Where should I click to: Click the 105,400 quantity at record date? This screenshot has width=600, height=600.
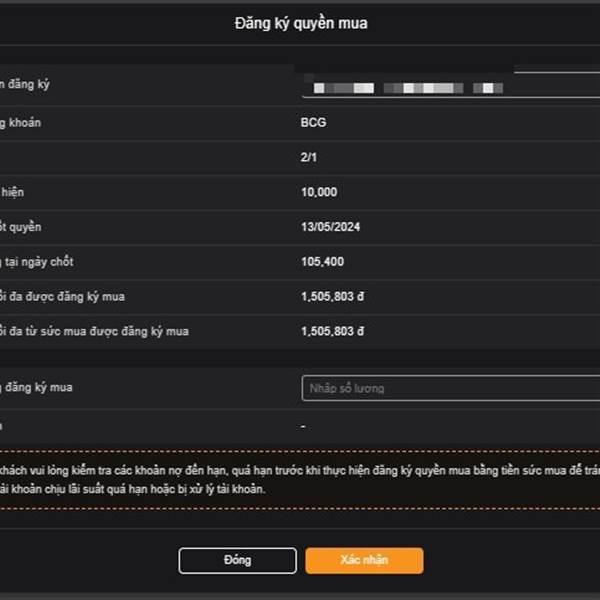322,262
